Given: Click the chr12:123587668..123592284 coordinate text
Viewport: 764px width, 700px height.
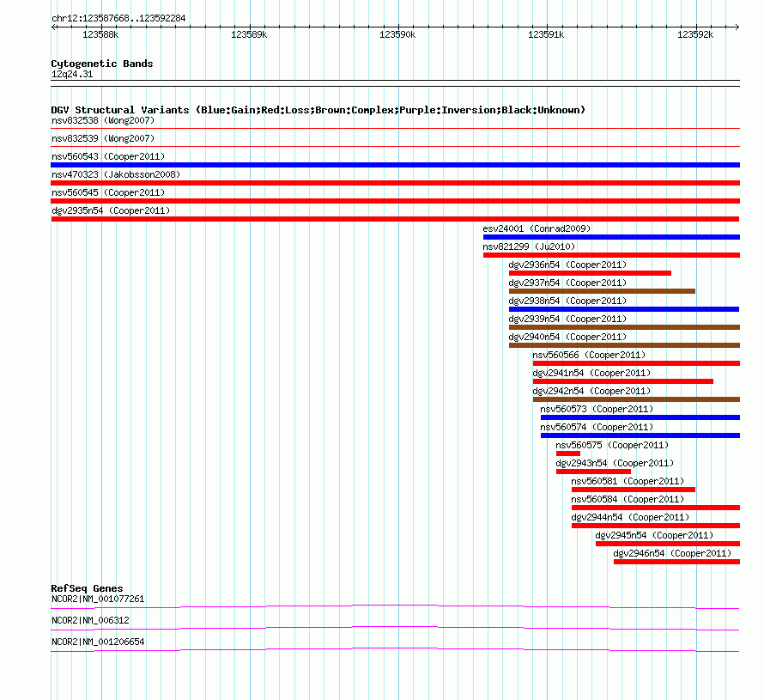Looking at the screenshot, I should 118,18.
